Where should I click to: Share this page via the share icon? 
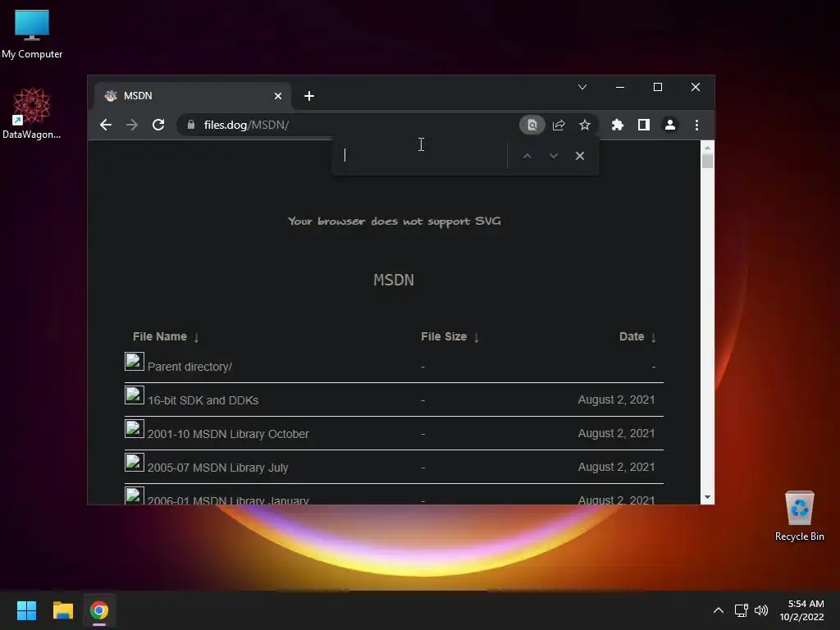point(559,125)
